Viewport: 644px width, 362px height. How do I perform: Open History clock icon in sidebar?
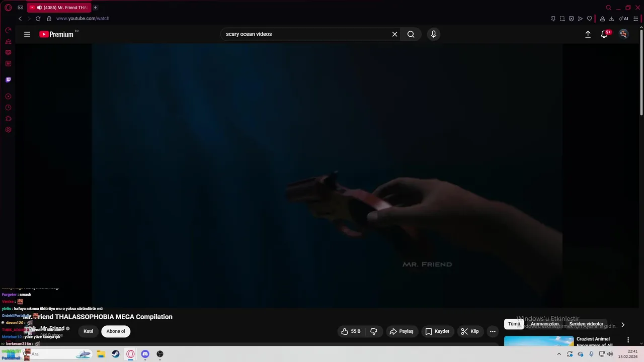point(8,108)
